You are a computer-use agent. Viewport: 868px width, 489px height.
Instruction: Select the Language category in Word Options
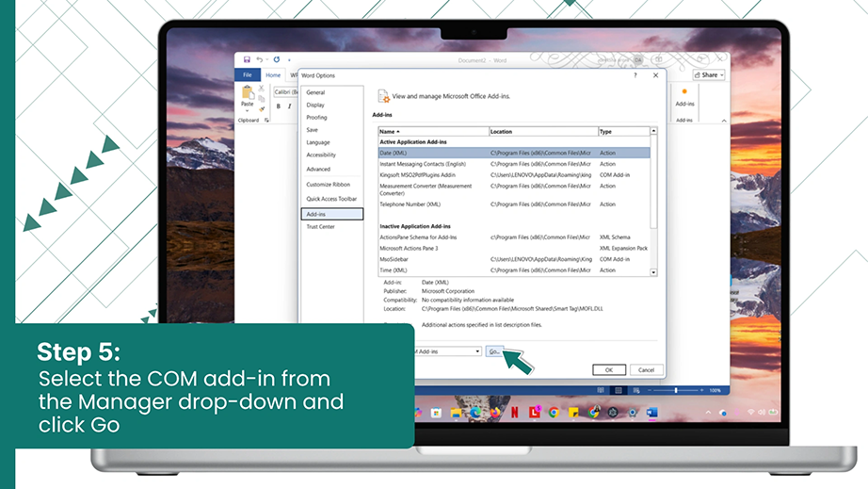click(x=318, y=142)
